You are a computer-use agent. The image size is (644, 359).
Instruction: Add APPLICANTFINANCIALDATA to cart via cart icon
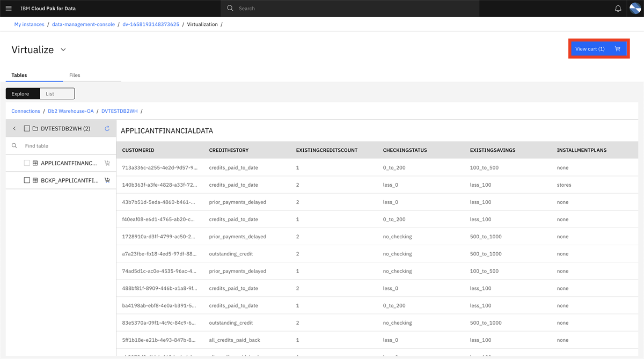(x=107, y=163)
